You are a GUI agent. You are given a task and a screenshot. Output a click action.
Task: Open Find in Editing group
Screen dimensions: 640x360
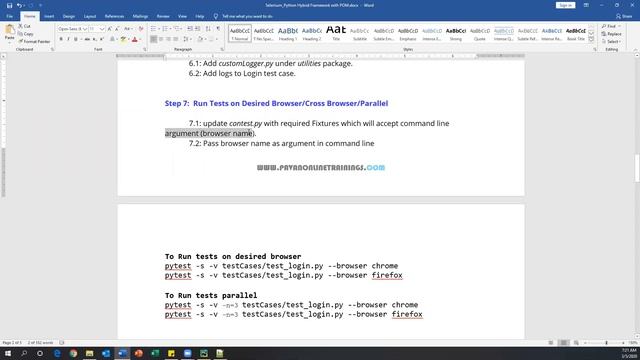point(611,26)
